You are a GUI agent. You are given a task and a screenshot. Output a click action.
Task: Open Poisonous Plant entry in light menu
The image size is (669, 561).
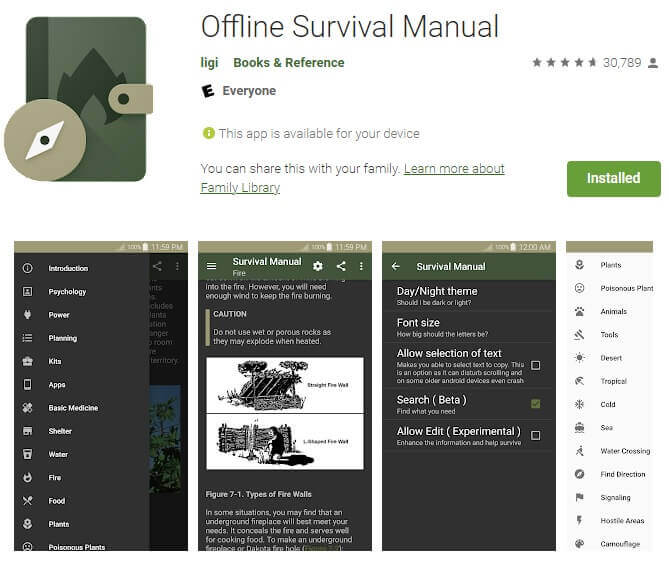610,288
